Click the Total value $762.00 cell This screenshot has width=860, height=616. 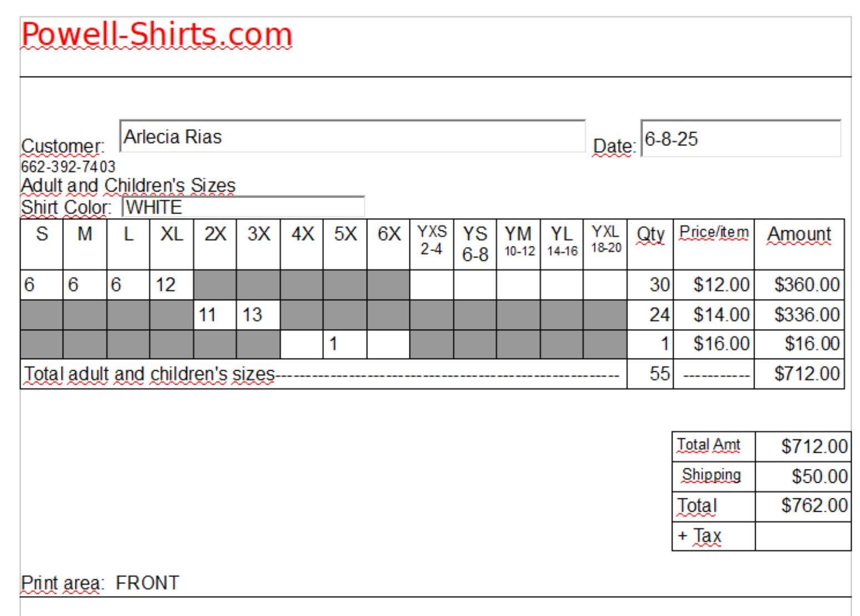[803, 506]
